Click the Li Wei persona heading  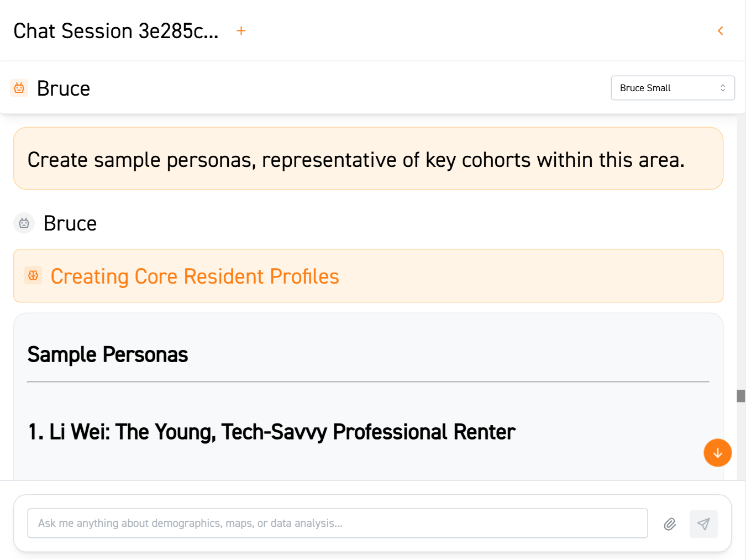pos(270,432)
